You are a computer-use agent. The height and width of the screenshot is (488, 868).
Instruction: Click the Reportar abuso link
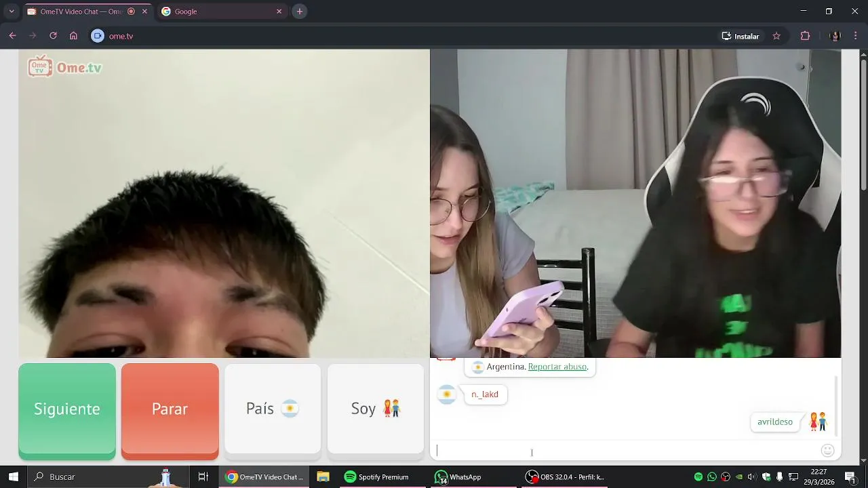(557, 367)
